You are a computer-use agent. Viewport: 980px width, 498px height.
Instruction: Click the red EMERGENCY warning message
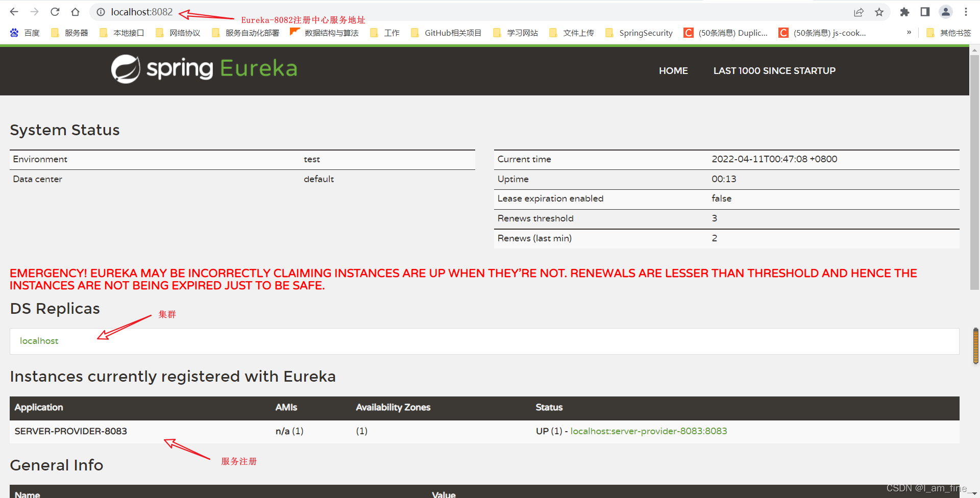tap(463, 279)
